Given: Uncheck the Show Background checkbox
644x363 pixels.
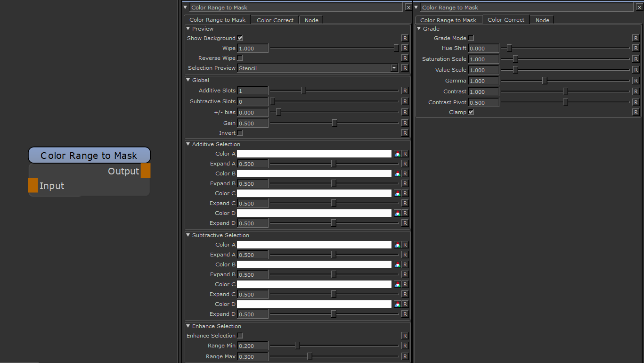Looking at the screenshot, I should click(240, 38).
